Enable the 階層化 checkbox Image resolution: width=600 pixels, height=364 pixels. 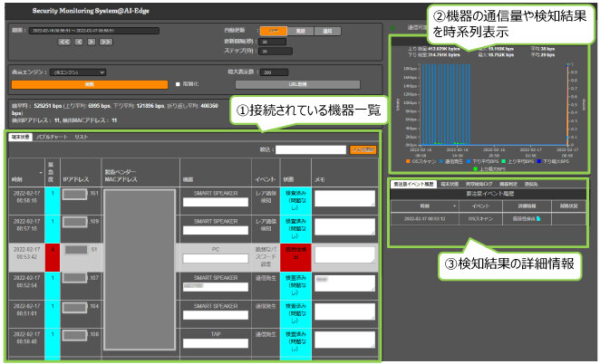point(178,84)
